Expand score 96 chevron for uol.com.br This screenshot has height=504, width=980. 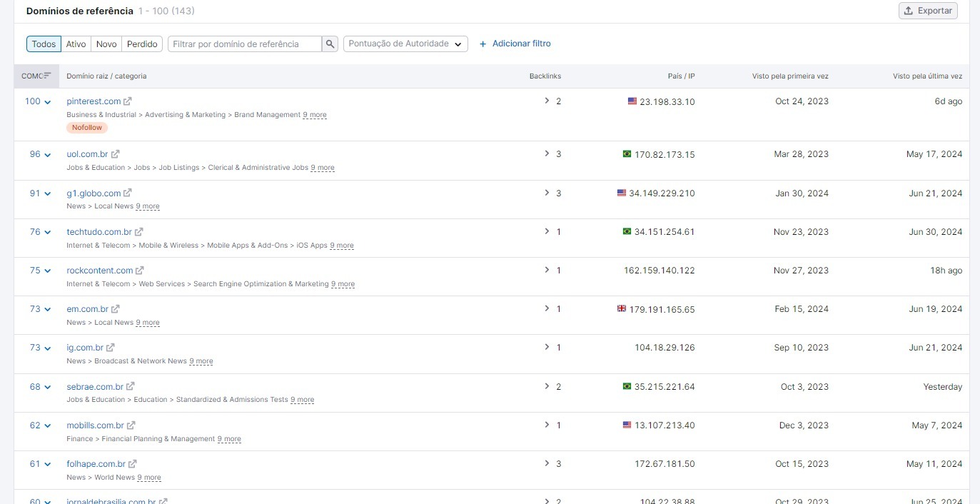coord(48,155)
